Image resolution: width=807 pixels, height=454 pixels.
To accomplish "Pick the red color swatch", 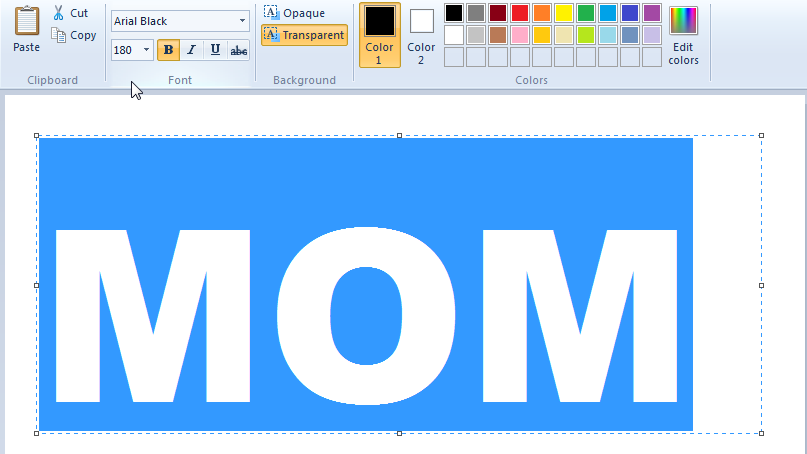I will click(x=520, y=13).
